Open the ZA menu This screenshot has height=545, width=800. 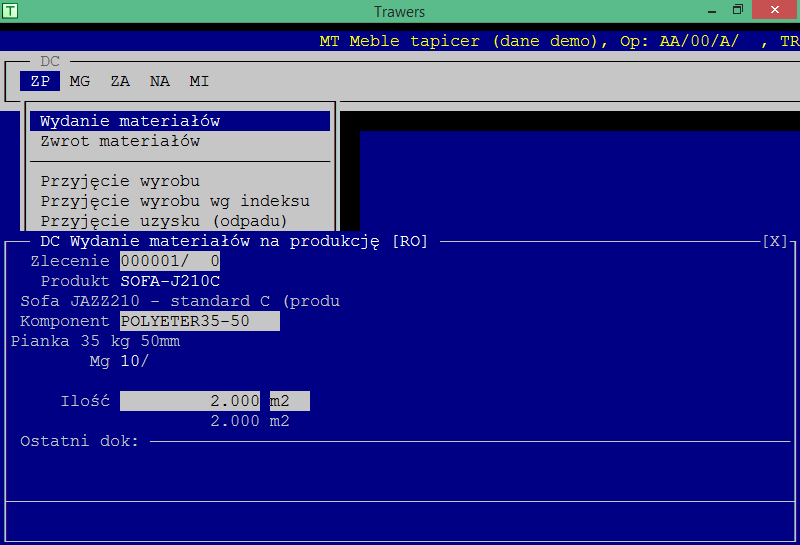[x=120, y=81]
